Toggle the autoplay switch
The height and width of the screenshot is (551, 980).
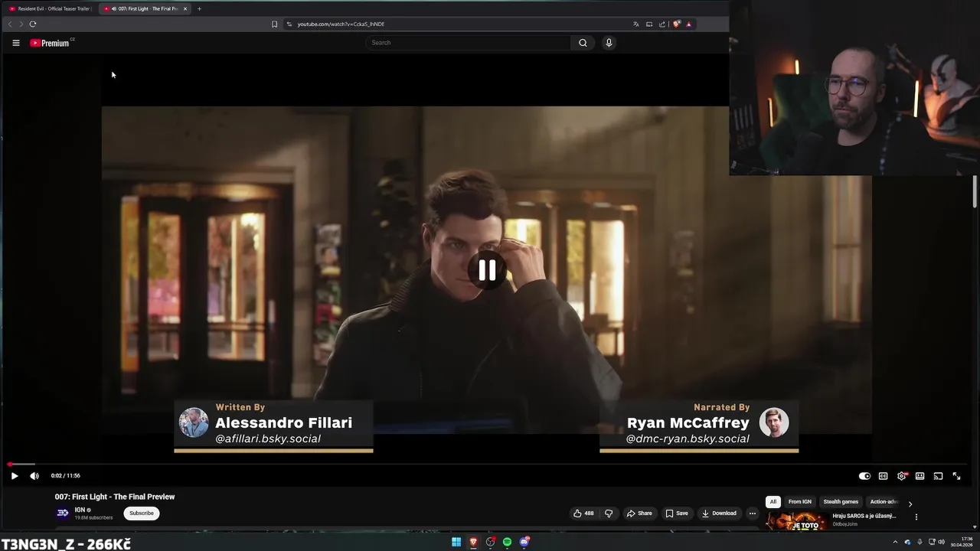(x=864, y=476)
